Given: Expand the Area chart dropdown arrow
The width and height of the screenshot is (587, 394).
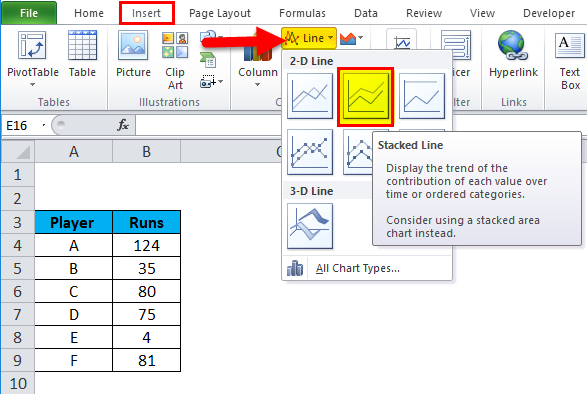Looking at the screenshot, I should 360,37.
